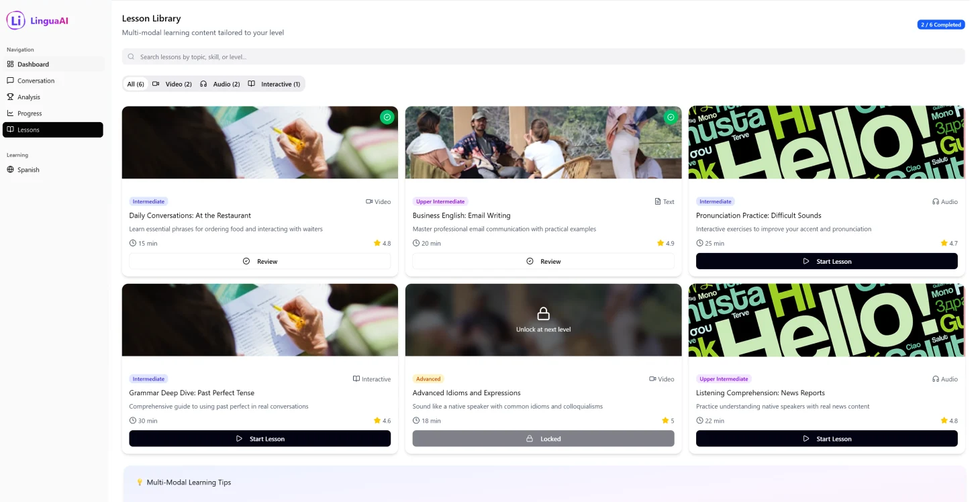Toggle the Interactive (1) filter
Image resolution: width=980 pixels, height=502 pixels.
tap(275, 84)
